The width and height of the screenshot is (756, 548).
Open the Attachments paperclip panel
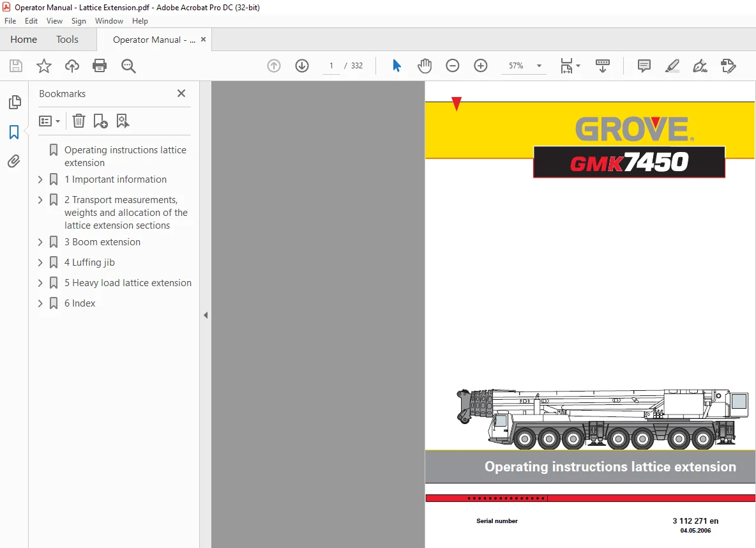[x=14, y=161]
